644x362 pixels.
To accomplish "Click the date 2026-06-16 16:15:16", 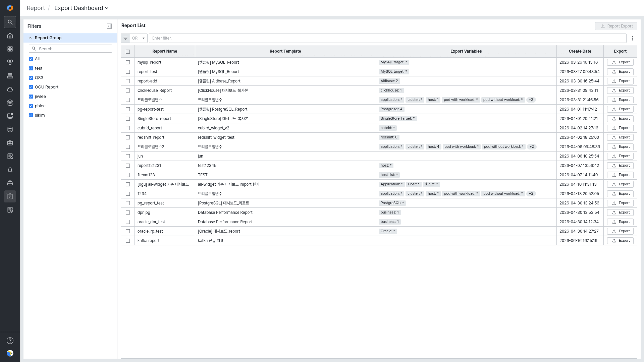I will (578, 241).
